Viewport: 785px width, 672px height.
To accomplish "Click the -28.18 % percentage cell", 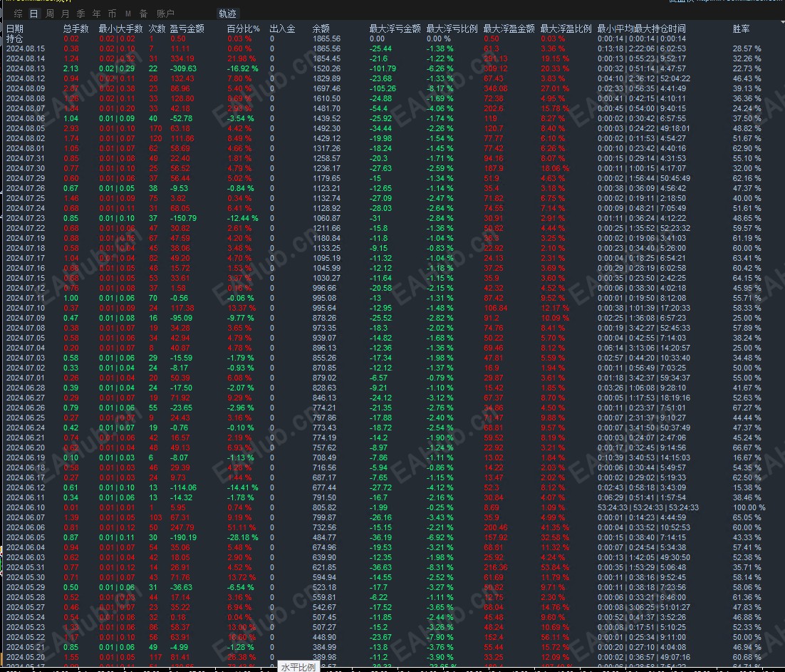I will click(x=243, y=538).
